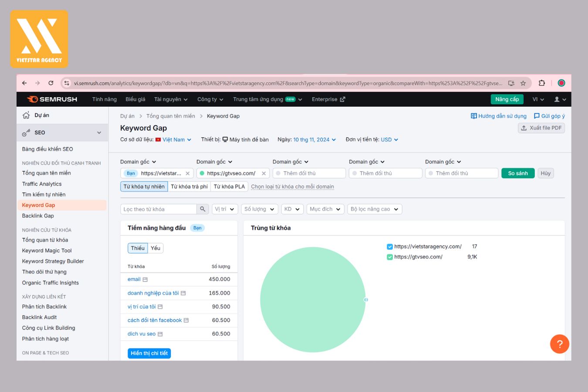The height and width of the screenshot is (392, 588).
Task: Open SERP icon next to vị trí của tôi
Action: [x=160, y=307]
